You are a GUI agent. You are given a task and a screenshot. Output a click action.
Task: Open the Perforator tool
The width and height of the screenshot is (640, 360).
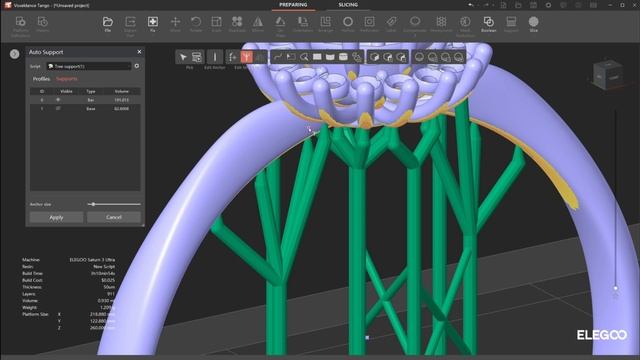pyautogui.click(x=369, y=24)
